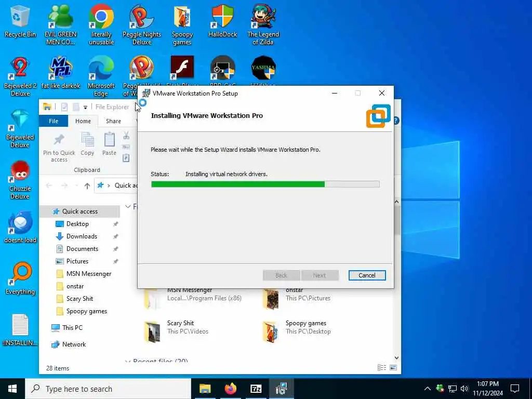Select Network in navigation pane
The width and height of the screenshot is (532, 399).
click(74, 344)
